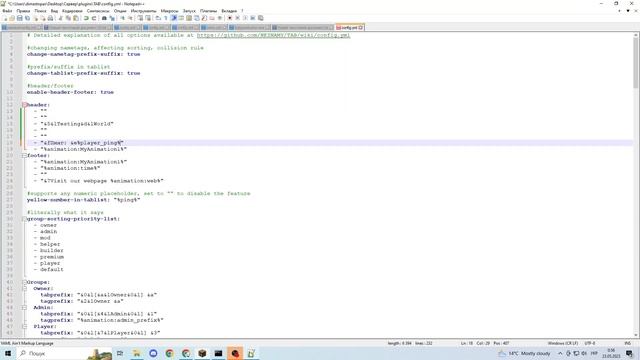The width and height of the screenshot is (640, 360).
Task: Toggle word wrap in the toolbar
Action: (158, 18)
